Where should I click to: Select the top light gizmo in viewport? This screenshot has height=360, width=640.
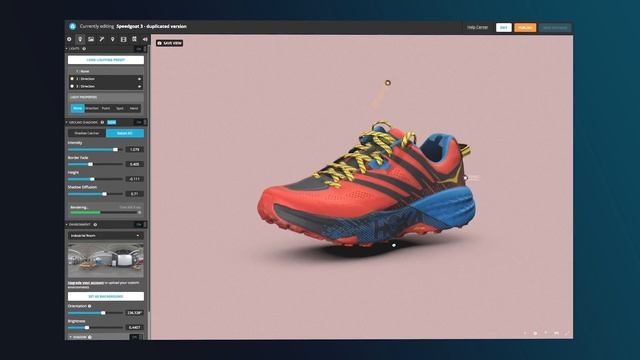[x=388, y=83]
